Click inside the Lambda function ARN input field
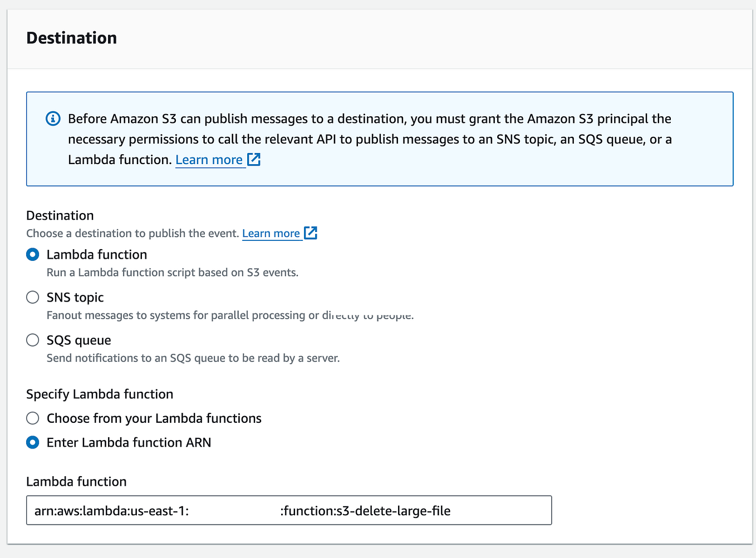The image size is (756, 558). tap(288, 510)
